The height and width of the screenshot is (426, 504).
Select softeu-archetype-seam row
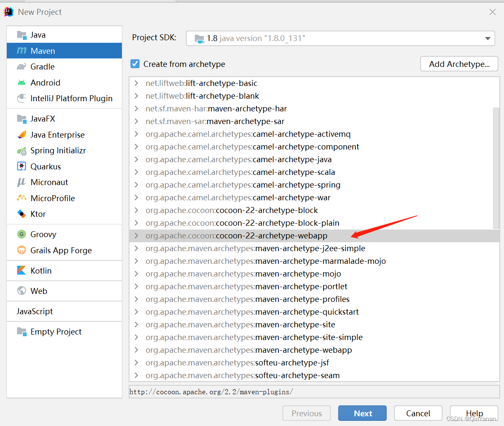coord(314,376)
